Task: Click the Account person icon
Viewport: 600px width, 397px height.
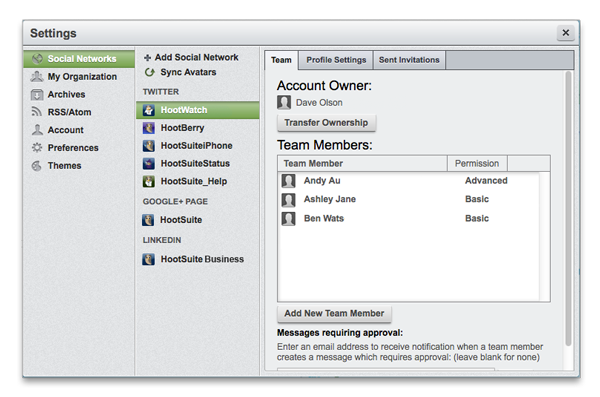Action: pyautogui.click(x=37, y=130)
